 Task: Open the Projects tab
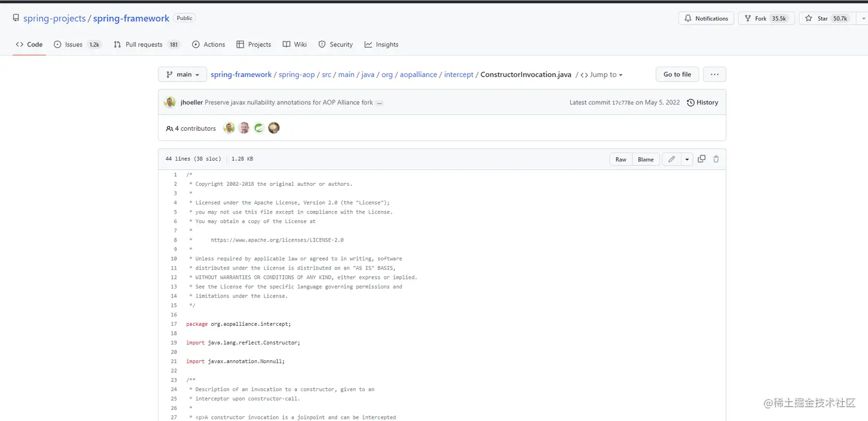click(254, 44)
